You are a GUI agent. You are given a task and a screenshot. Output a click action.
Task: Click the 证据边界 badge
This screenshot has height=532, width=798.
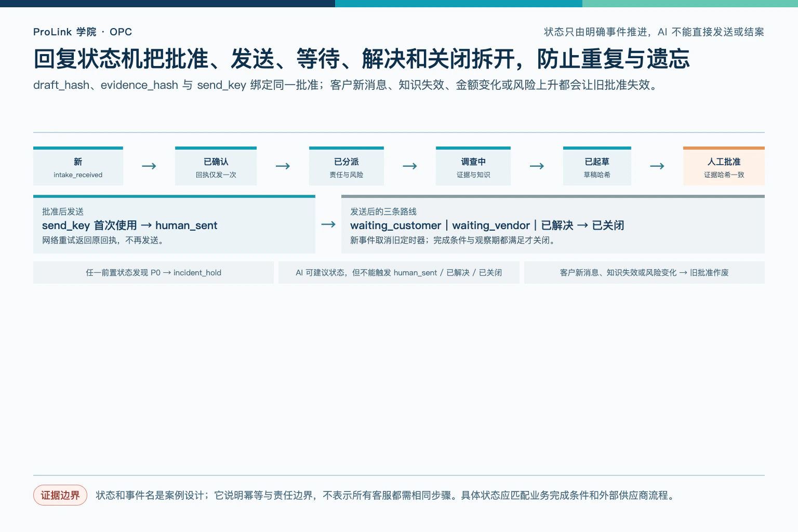coord(60,495)
